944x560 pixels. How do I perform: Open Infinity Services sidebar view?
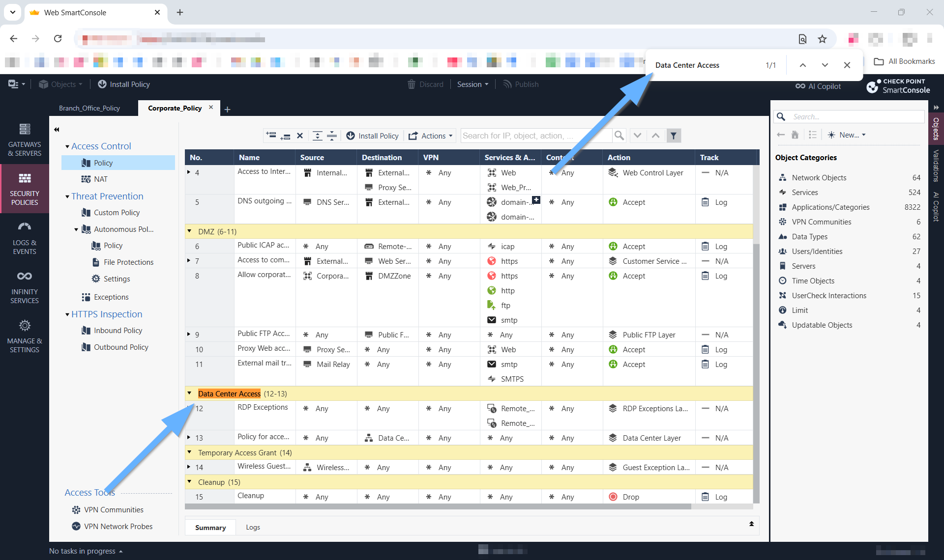point(25,287)
